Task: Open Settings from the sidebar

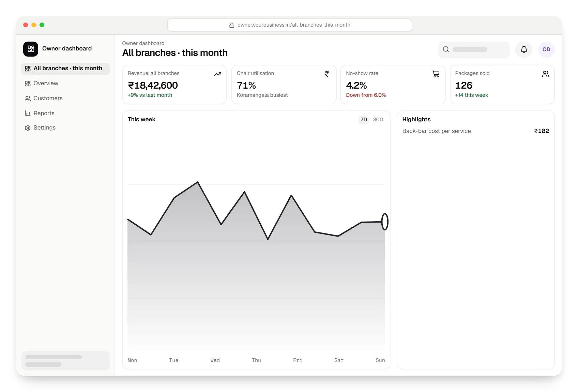Action: (65, 128)
